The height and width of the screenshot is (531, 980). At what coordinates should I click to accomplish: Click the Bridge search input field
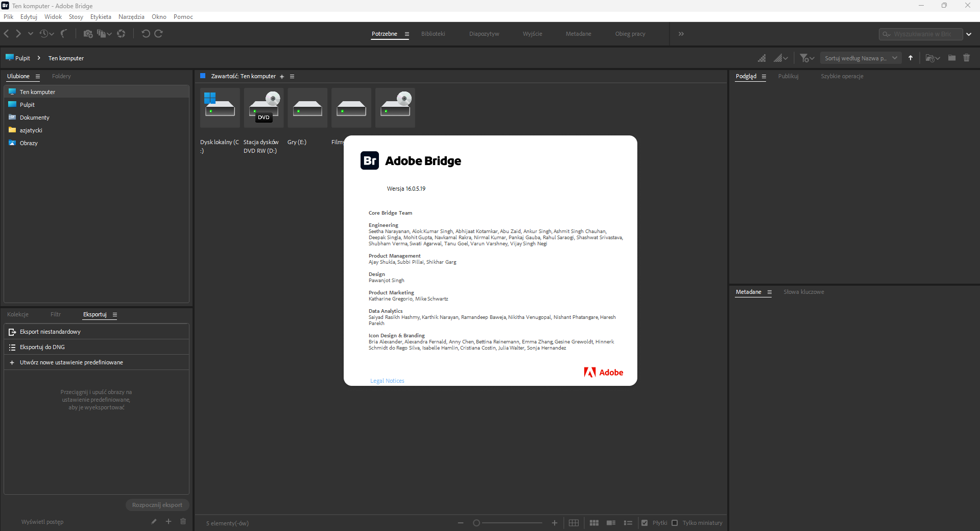click(921, 34)
